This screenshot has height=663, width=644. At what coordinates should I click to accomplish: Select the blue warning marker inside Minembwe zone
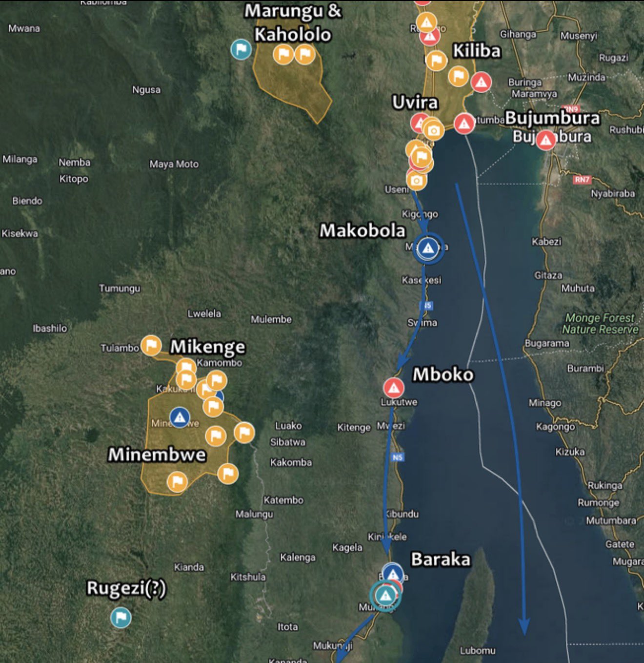click(x=180, y=417)
